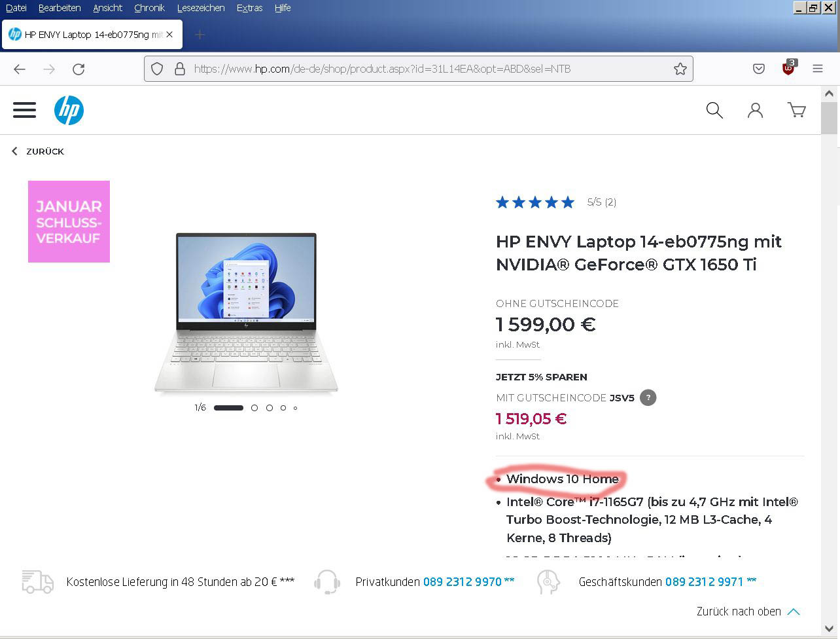
Task: Go back with the browser back arrow
Action: [x=20, y=69]
